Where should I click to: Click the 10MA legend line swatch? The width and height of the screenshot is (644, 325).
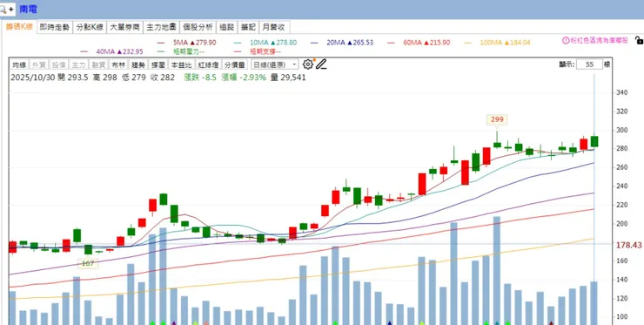tap(237, 43)
